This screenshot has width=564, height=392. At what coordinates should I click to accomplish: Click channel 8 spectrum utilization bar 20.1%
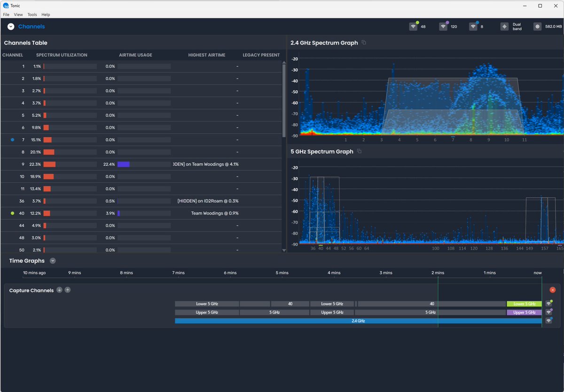coord(70,152)
